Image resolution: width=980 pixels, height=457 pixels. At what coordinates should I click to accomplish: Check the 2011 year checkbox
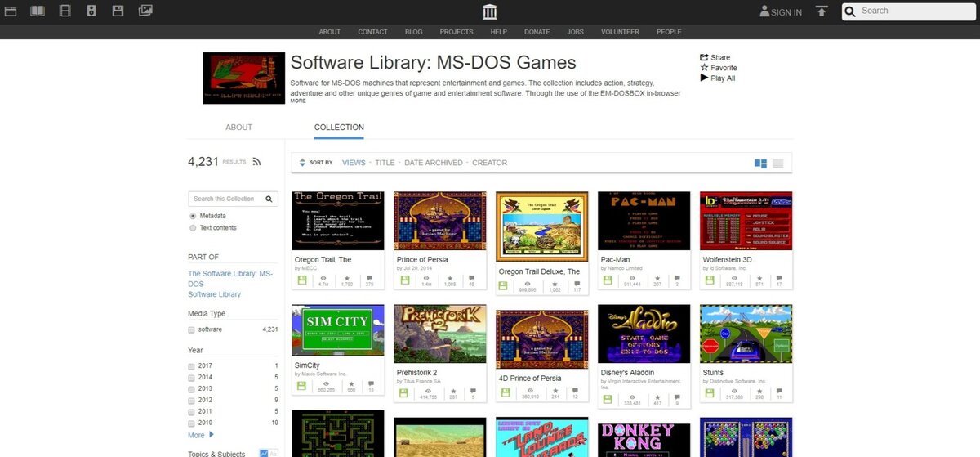(x=191, y=411)
